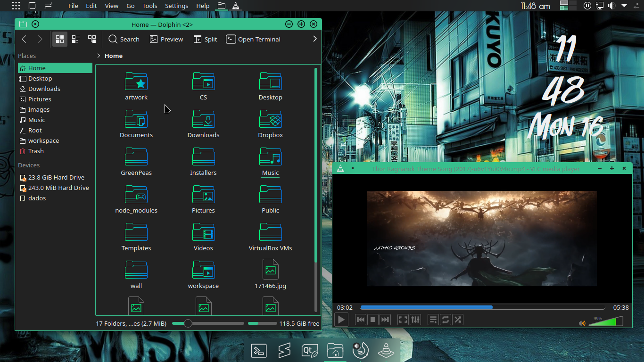644x362 pixels.
Task: Select the 243.0 MiB Hard Drive device
Action: point(55,188)
